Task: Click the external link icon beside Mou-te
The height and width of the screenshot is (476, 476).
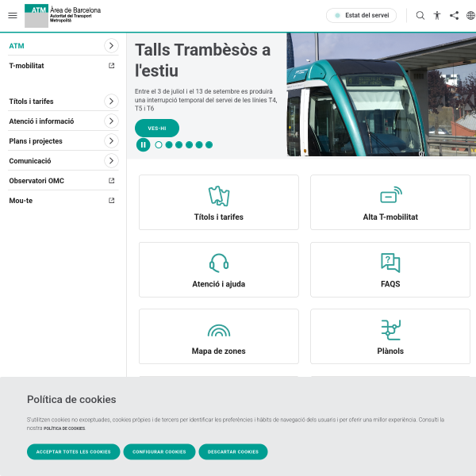Action: (x=111, y=201)
